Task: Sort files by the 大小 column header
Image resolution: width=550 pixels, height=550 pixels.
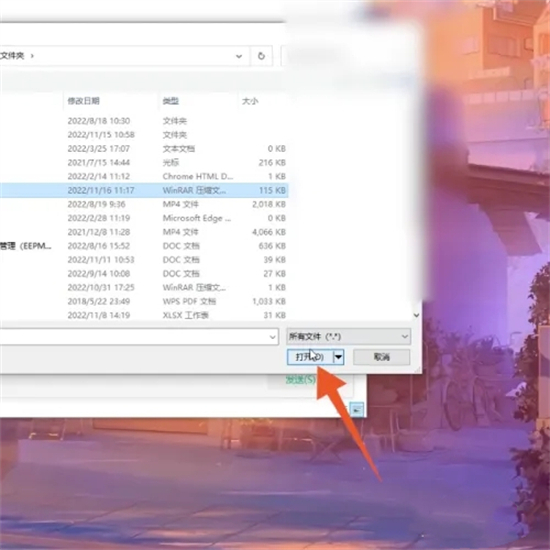Action: pos(250,101)
